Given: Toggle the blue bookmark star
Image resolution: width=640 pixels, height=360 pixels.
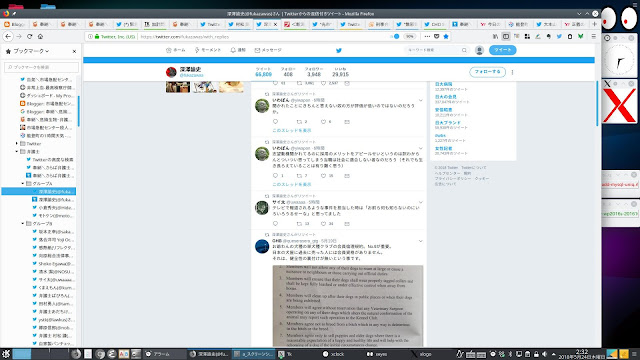Looking at the screenshot, I should tap(446, 36).
